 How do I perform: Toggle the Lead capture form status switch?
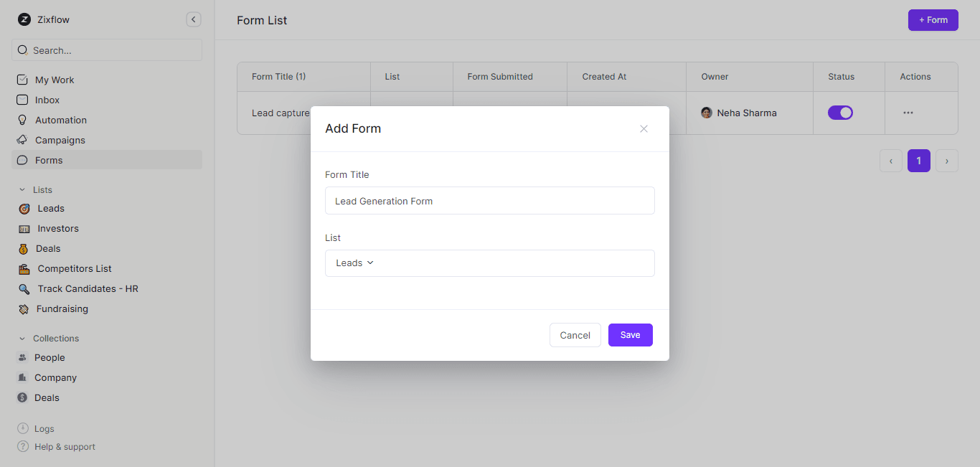pos(840,113)
